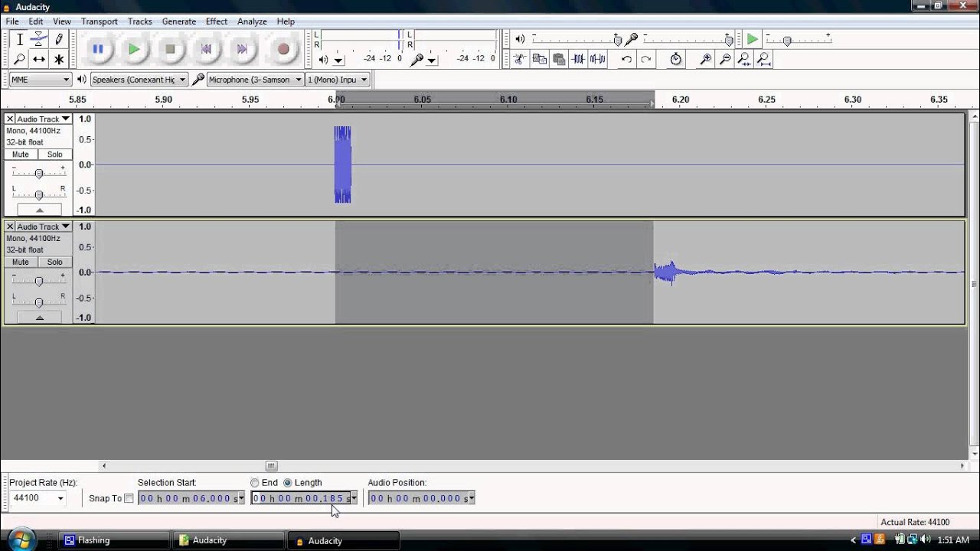The image size is (980, 551).
Task: Click the Pause transport button
Action: tap(98, 49)
